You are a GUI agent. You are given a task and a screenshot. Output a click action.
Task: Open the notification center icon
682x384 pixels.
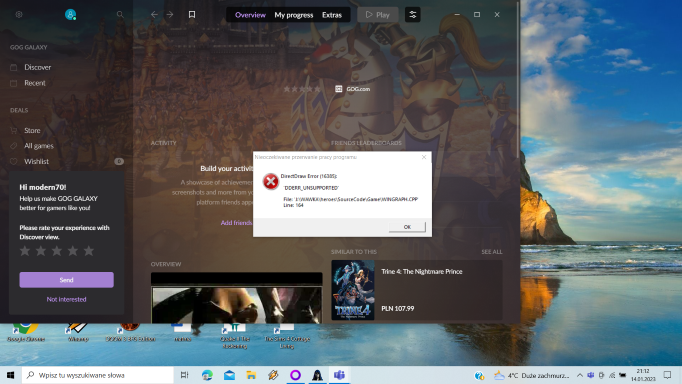tap(667, 375)
